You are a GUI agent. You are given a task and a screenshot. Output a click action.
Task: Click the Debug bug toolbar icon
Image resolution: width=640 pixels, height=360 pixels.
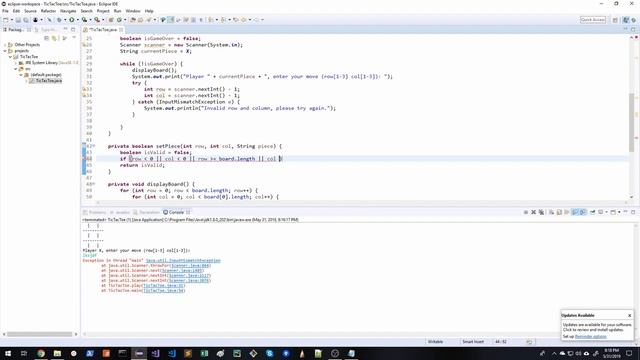[x=59, y=20]
